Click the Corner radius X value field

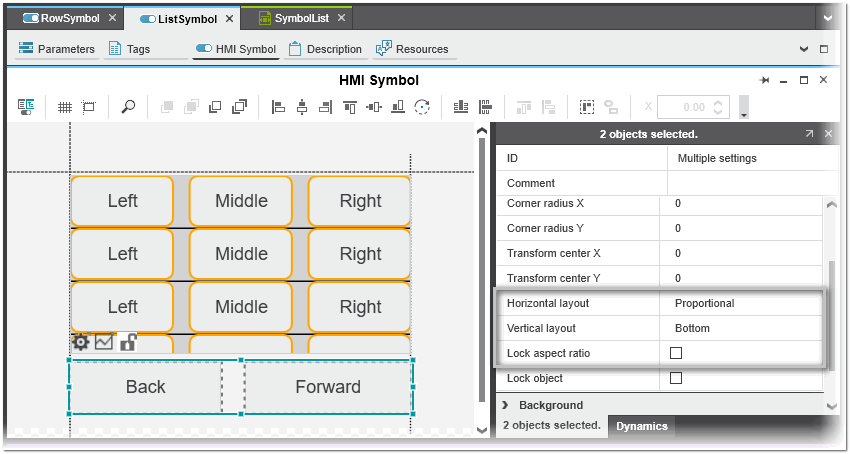pos(740,203)
